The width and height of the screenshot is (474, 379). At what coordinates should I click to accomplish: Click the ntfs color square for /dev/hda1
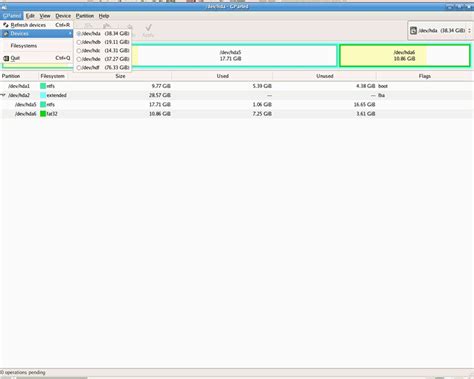43,86
